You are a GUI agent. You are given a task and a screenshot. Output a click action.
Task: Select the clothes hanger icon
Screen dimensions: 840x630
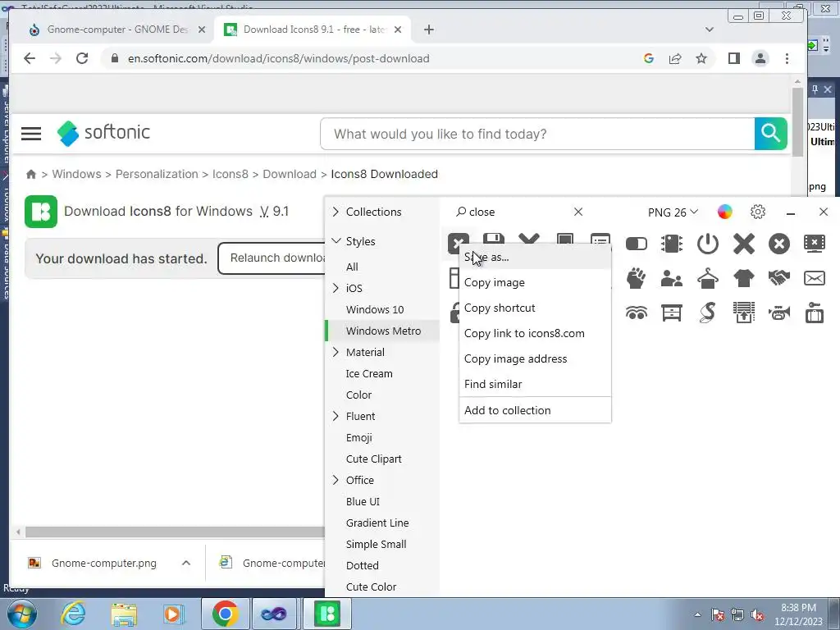[x=708, y=279]
